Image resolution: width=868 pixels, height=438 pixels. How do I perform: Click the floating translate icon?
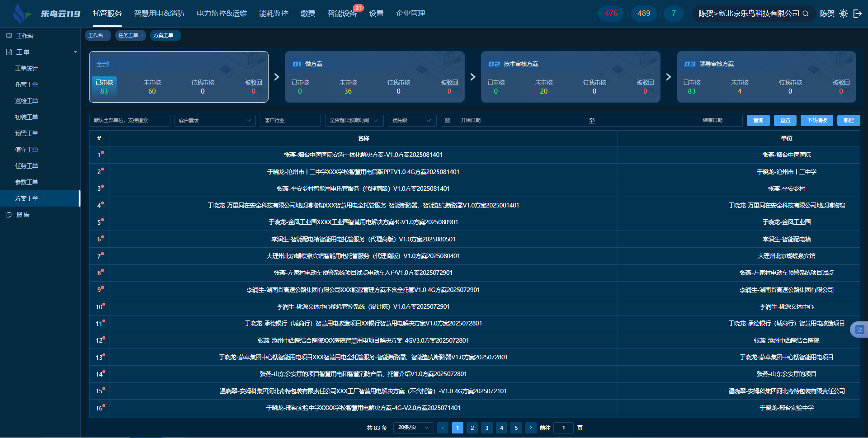859,330
